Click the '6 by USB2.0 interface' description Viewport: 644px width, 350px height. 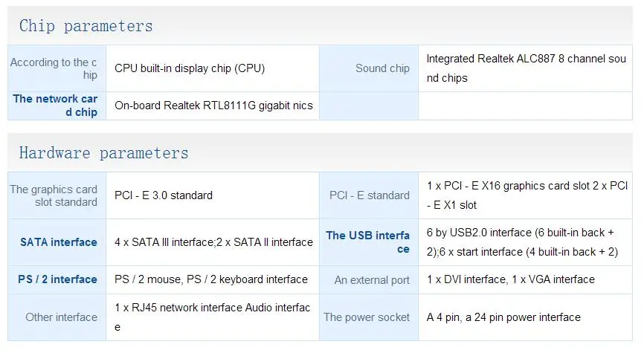coord(522,242)
